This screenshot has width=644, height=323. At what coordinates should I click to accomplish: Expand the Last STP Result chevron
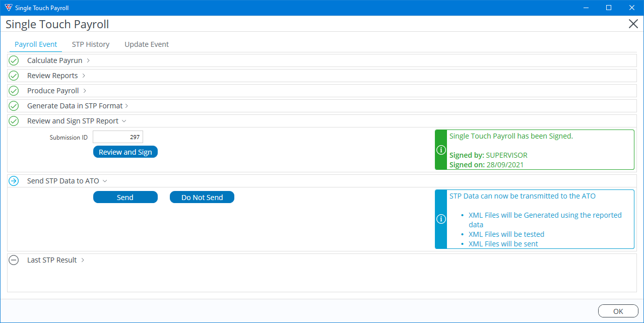[83, 260]
